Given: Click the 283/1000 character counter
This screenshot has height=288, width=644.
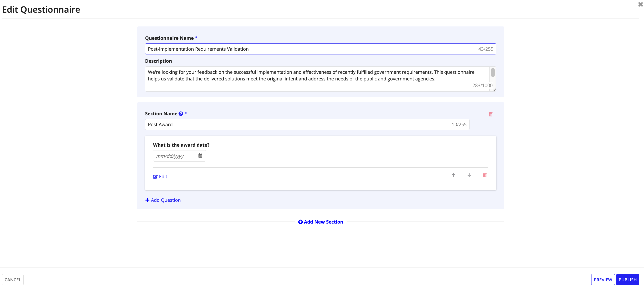Looking at the screenshot, I should point(482,85).
